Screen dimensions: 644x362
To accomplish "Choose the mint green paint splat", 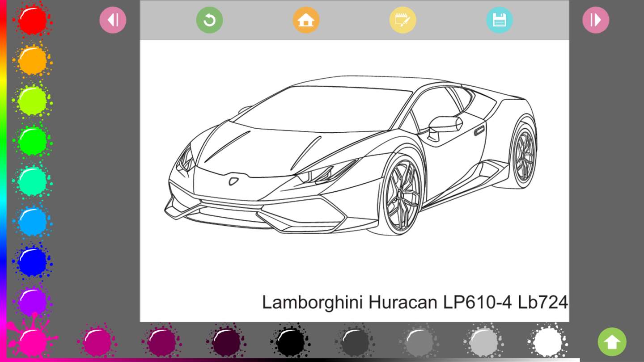I will 32,181.
